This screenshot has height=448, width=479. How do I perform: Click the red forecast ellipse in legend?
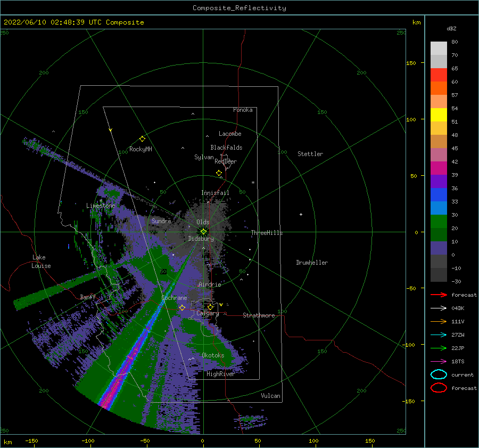tap(439, 388)
